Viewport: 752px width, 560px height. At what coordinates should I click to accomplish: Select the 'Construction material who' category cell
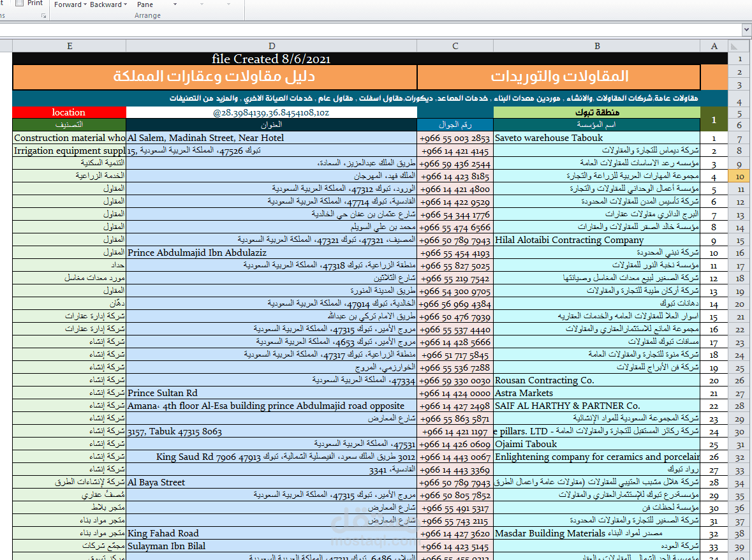69,138
